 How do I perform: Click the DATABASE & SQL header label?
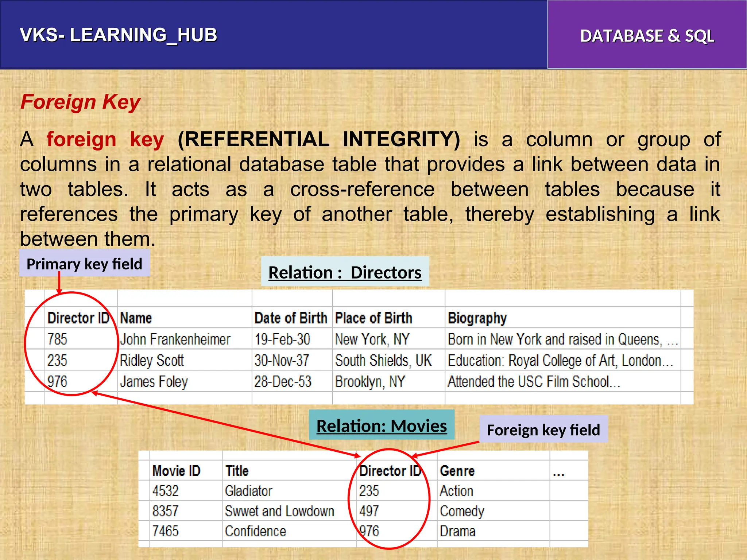pyautogui.click(x=647, y=36)
